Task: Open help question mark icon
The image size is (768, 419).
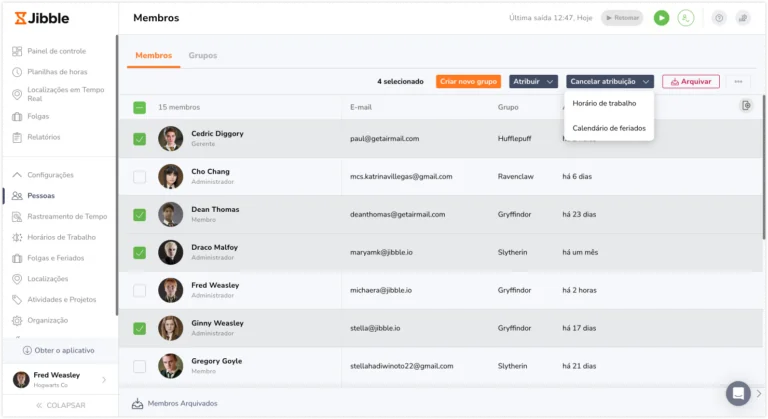Action: coord(719,18)
